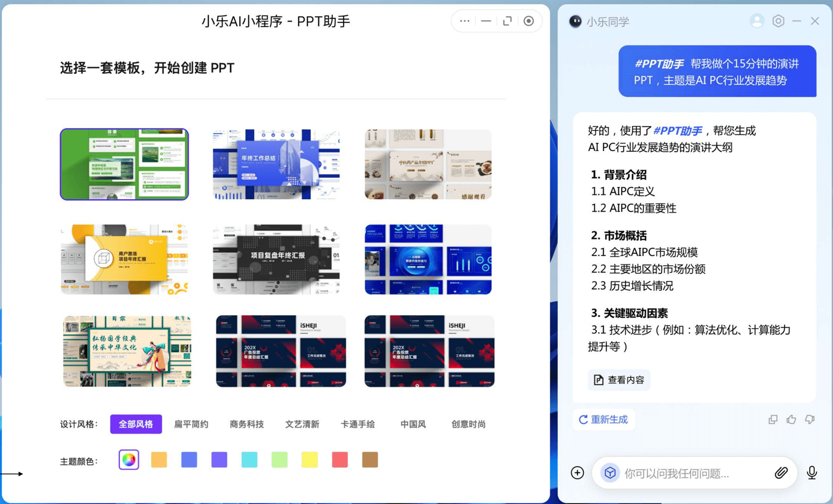The width and height of the screenshot is (833, 504).
Task: Give thumbs up to the generated outline
Action: click(x=791, y=420)
